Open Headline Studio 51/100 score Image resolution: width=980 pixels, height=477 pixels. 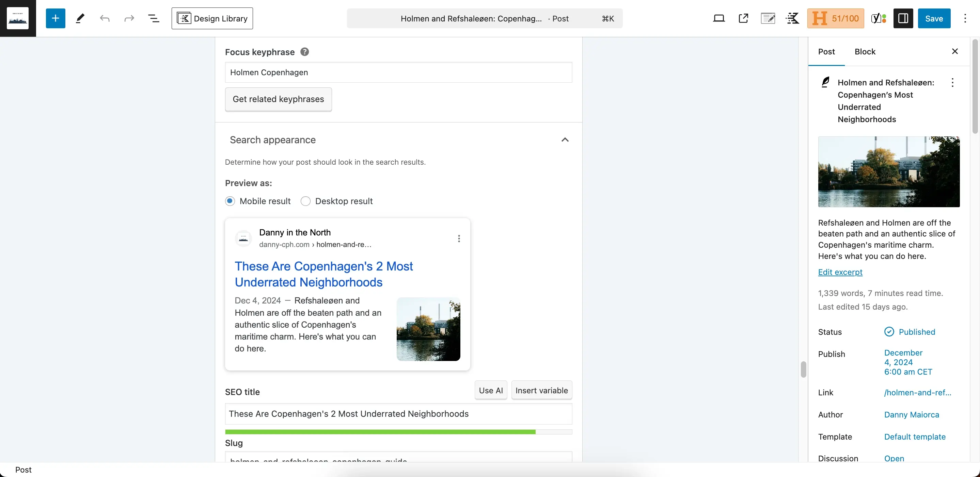pos(835,18)
